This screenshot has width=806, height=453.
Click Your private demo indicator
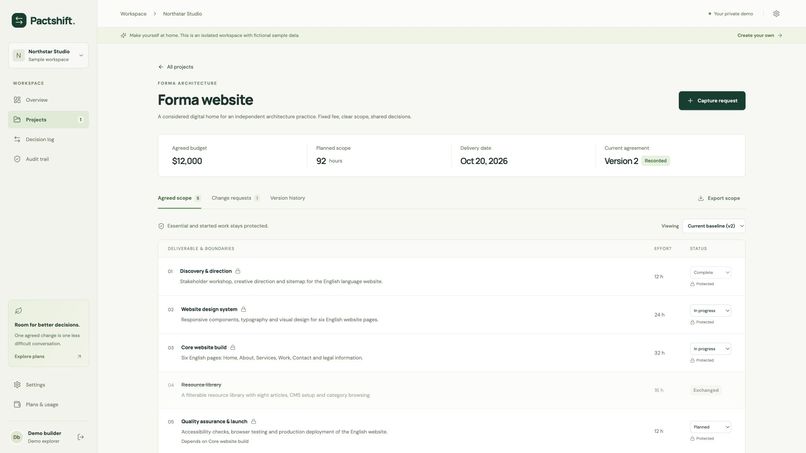pos(730,14)
